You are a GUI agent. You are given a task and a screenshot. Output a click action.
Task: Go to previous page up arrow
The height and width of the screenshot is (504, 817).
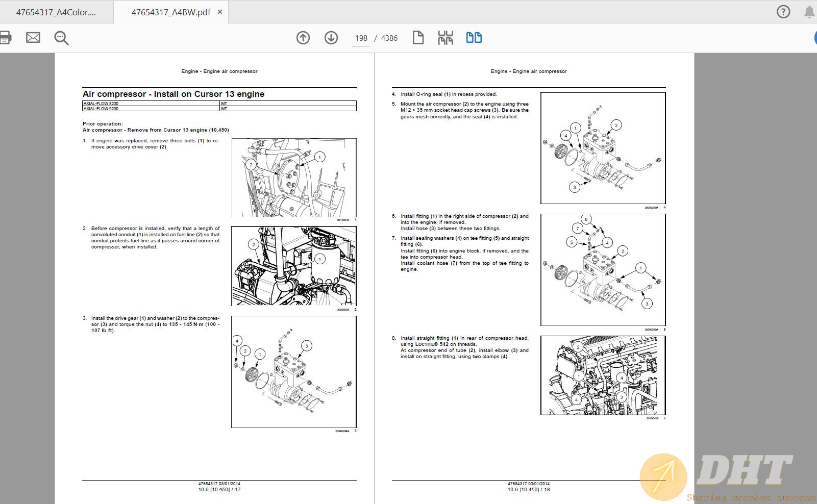(303, 38)
